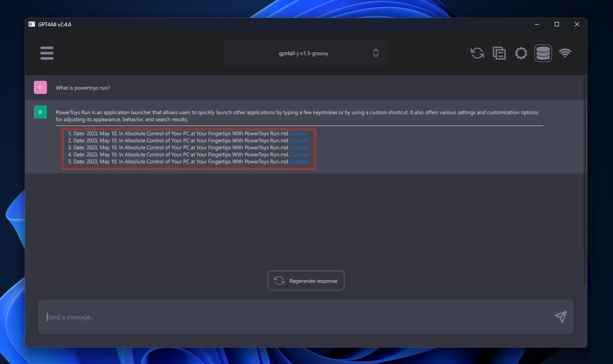This screenshot has height=364, width=613.
Task: Send the message with the paper plane icon
Action: coord(561,317)
